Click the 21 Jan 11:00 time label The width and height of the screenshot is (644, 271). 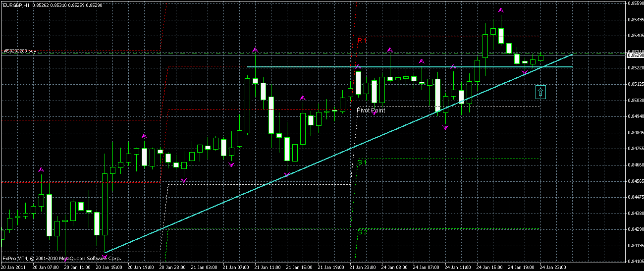[x=268, y=268]
